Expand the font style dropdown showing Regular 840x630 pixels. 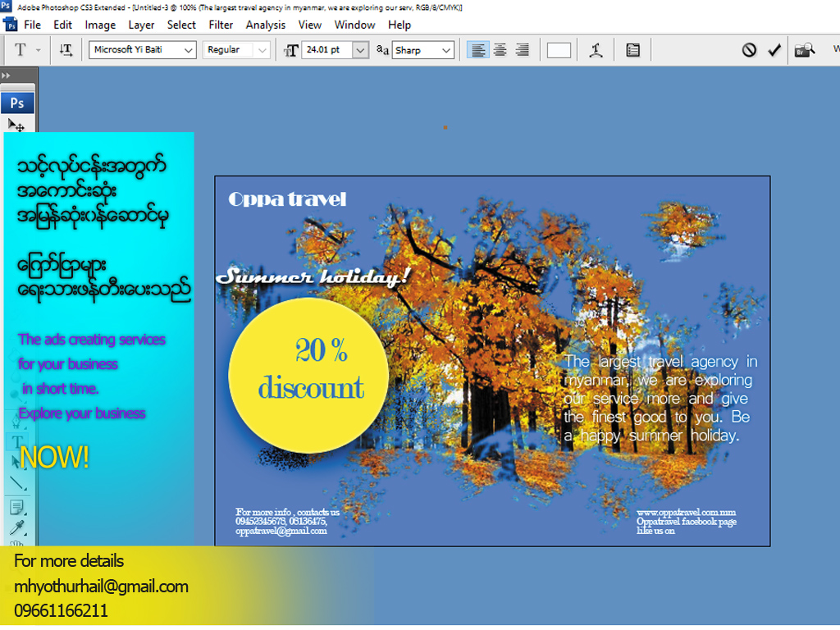[263, 49]
